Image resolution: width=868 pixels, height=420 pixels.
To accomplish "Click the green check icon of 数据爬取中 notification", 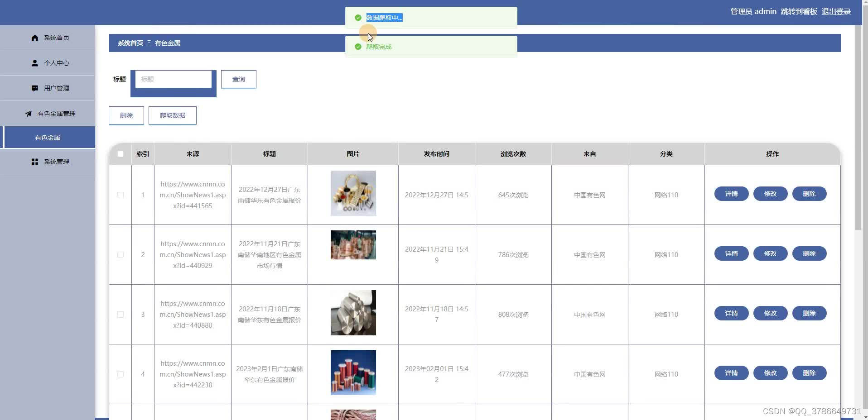I will click(358, 18).
